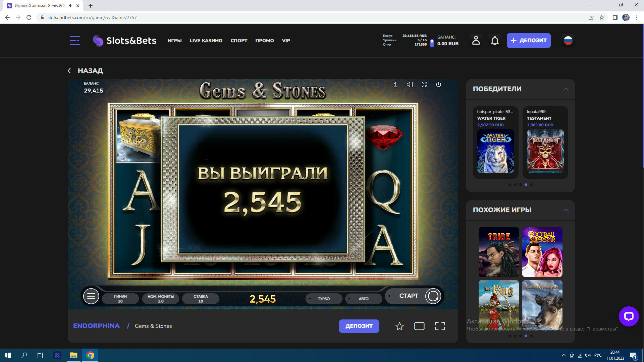Add the game to favorites star

point(399,326)
